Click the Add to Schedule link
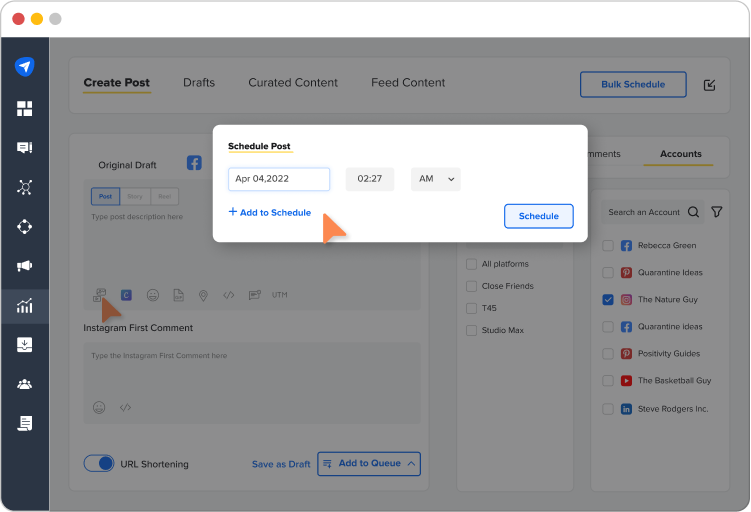This screenshot has height=512, width=751. (x=270, y=213)
